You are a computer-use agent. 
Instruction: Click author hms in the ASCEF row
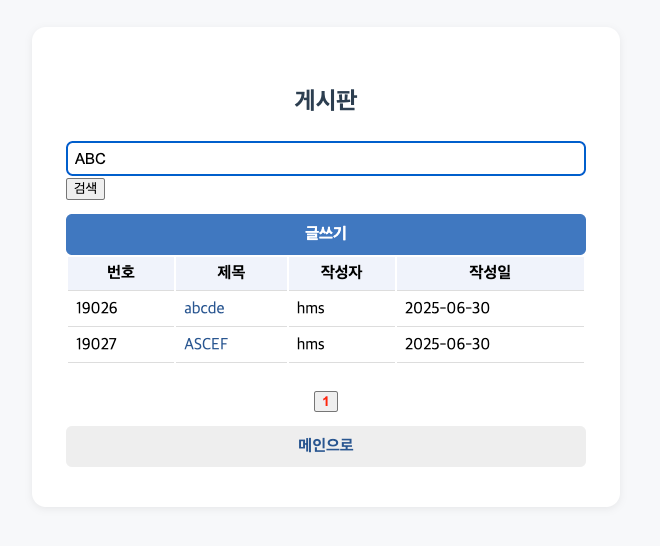coord(311,344)
